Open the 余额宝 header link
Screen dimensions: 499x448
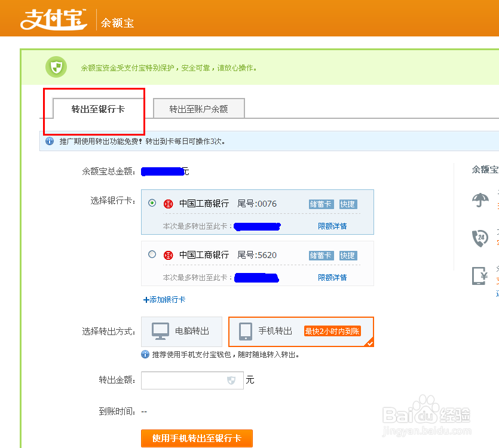click(x=118, y=23)
